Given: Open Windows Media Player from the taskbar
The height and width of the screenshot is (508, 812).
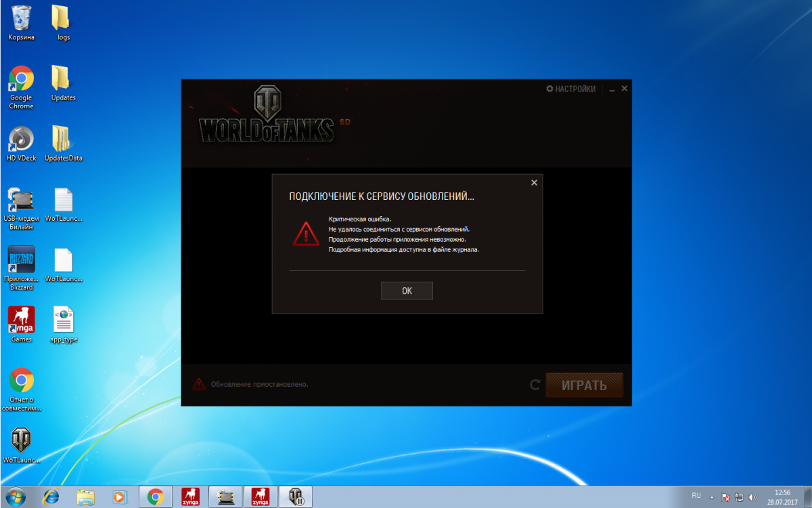Looking at the screenshot, I should coord(120,496).
